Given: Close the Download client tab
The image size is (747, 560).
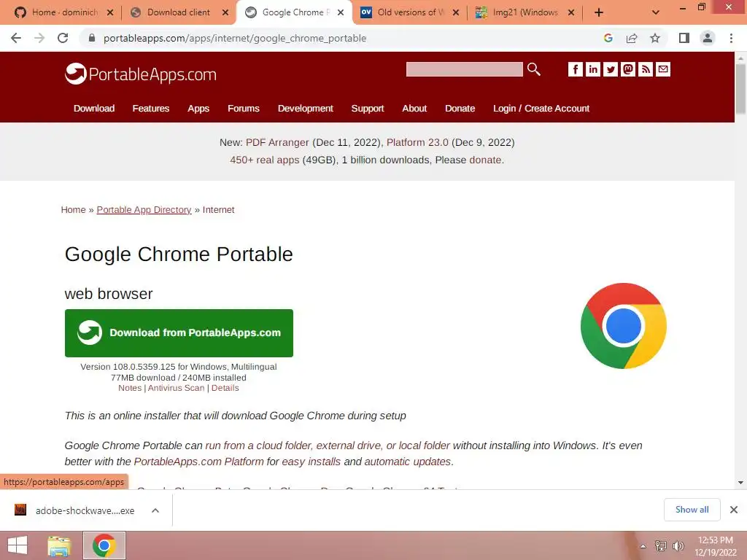Looking at the screenshot, I should (x=225, y=12).
